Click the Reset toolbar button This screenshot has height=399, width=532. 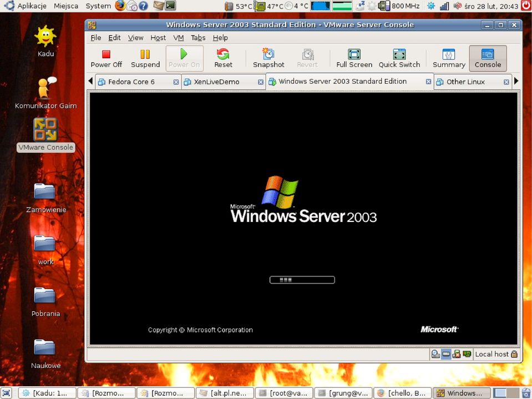pos(223,59)
